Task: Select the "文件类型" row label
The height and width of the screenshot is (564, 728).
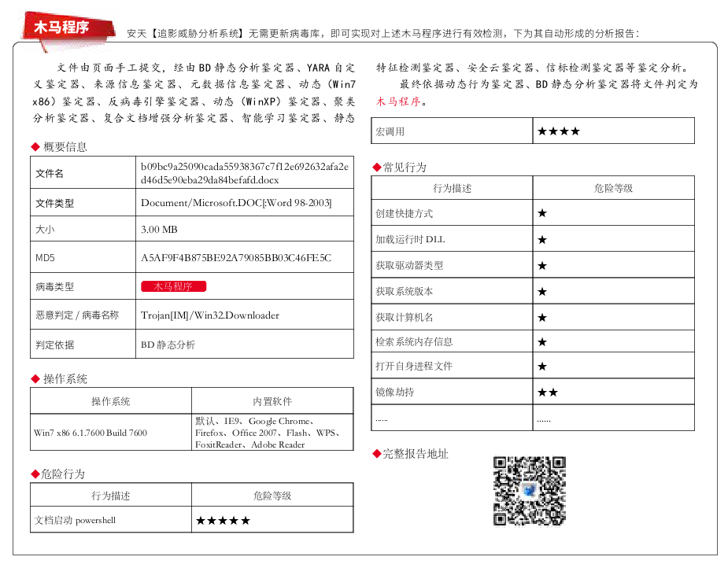Action: coord(55,203)
